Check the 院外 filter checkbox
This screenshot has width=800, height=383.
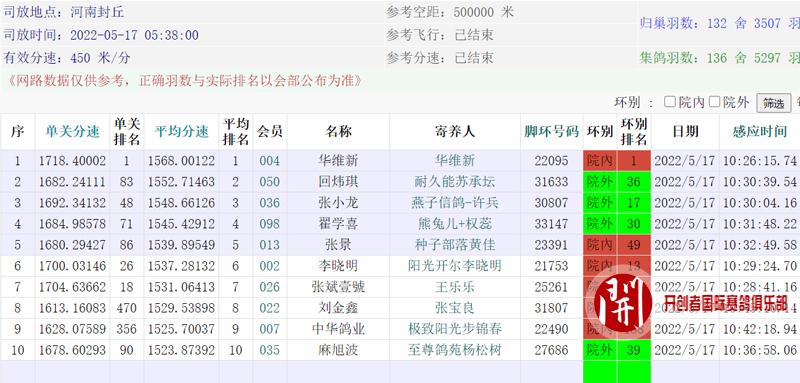coord(714,102)
